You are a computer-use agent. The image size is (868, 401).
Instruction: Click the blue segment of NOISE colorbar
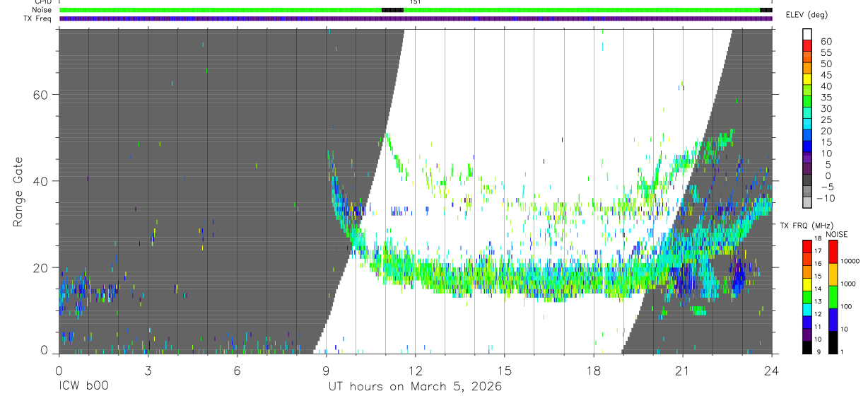[832, 319]
